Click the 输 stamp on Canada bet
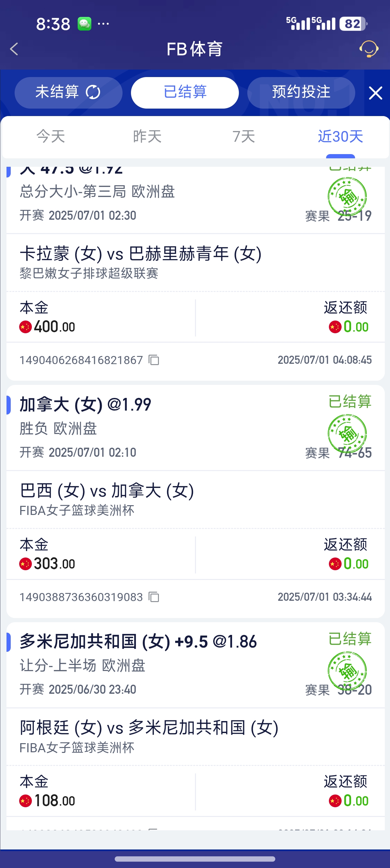Screen dimensions: 390x868 347,433
